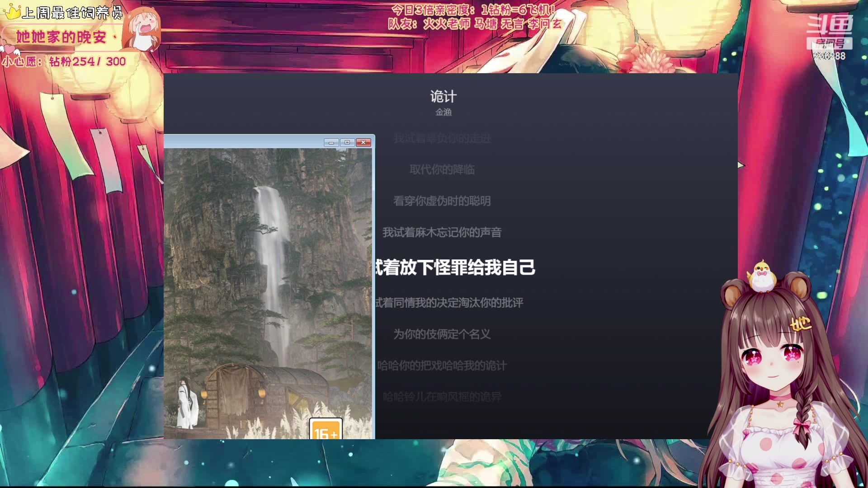Image resolution: width=868 pixels, height=488 pixels.
Task: Click the artist name 金渔
Action: [x=443, y=112]
